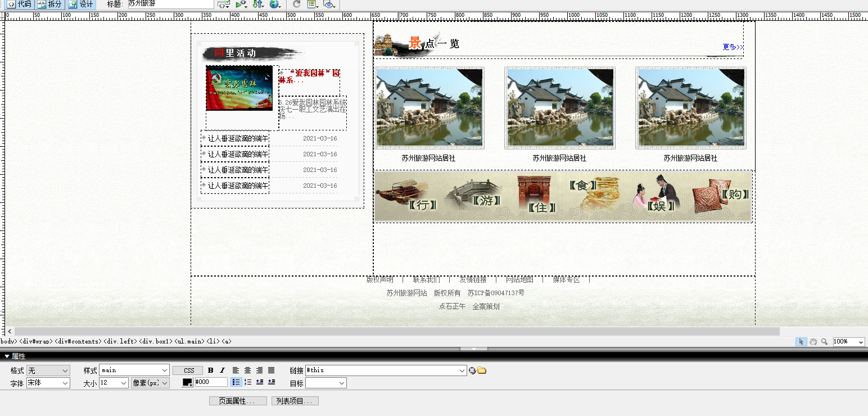Open the 样式 style dropdown showing main
This screenshot has width=868, height=416.
tap(134, 370)
